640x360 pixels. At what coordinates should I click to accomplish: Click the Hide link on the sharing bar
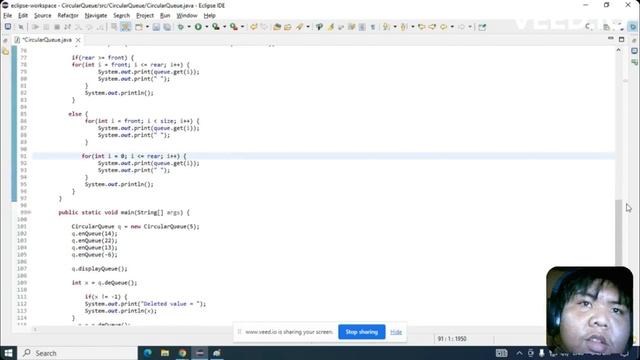(x=396, y=332)
